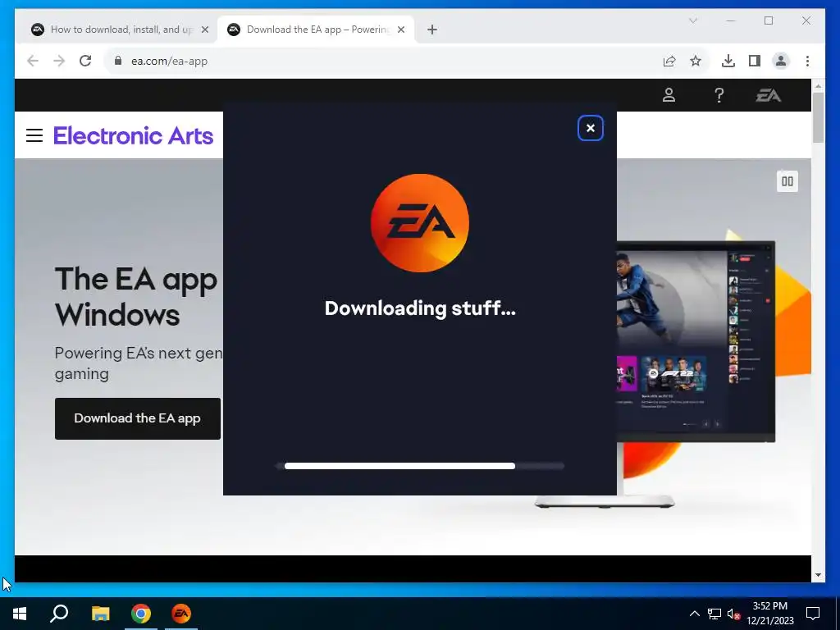840x630 pixels.
Task: Open the EA help question mark icon
Action: click(719, 95)
